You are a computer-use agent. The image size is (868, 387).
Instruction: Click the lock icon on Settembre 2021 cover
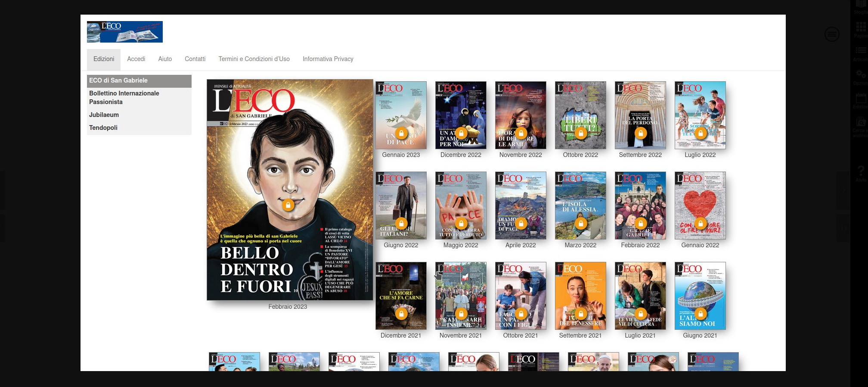(x=581, y=313)
